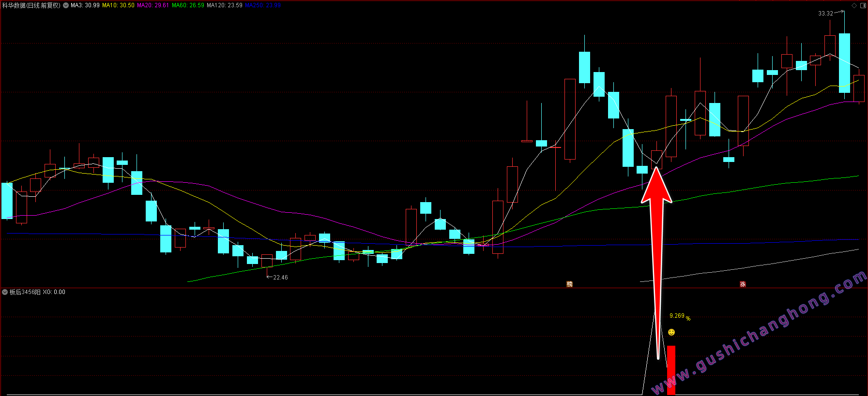This screenshot has width=868, height=396.
Task: Click the 榜 marker icon under the chart
Action: [569, 284]
